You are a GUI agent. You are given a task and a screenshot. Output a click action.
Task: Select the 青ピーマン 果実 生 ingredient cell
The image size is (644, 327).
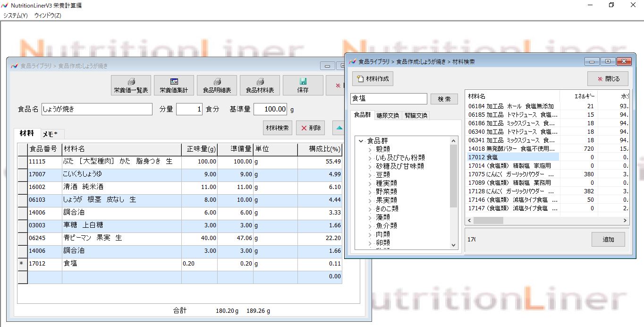pyautogui.click(x=122, y=238)
